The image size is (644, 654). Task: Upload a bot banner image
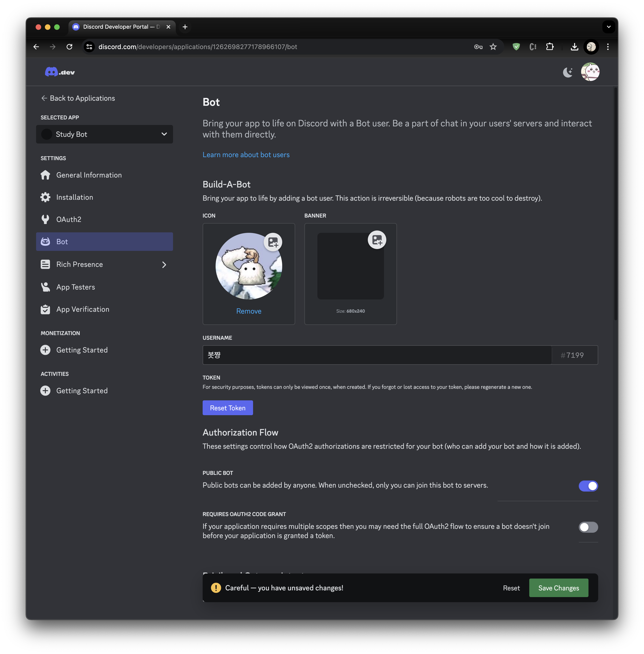(x=377, y=240)
